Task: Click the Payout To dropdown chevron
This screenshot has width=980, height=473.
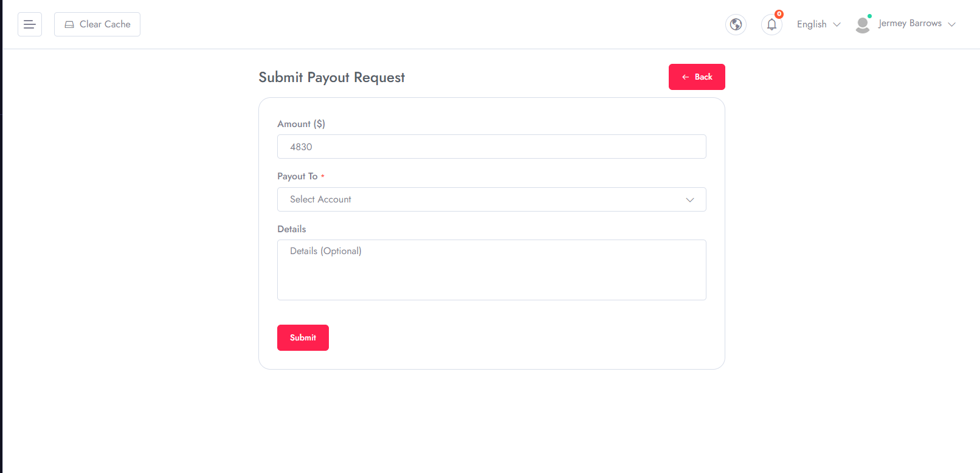Action: coord(690,199)
